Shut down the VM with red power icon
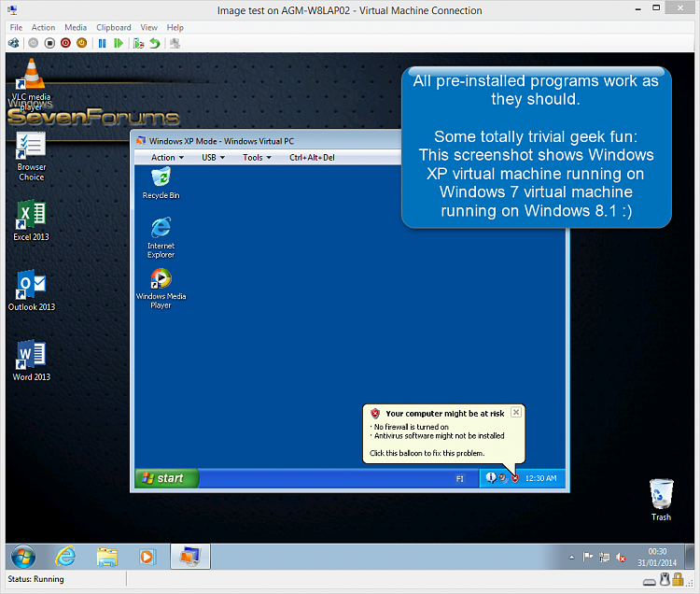 coord(65,43)
